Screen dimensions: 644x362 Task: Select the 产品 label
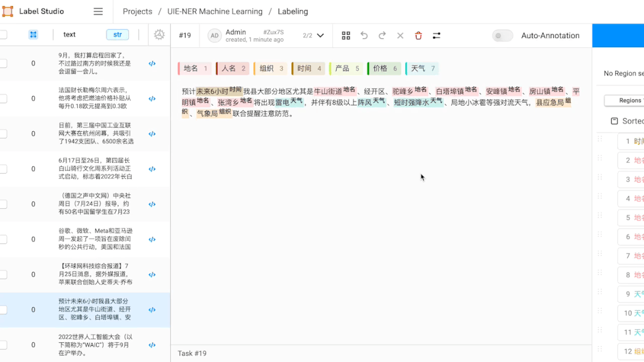(346, 69)
